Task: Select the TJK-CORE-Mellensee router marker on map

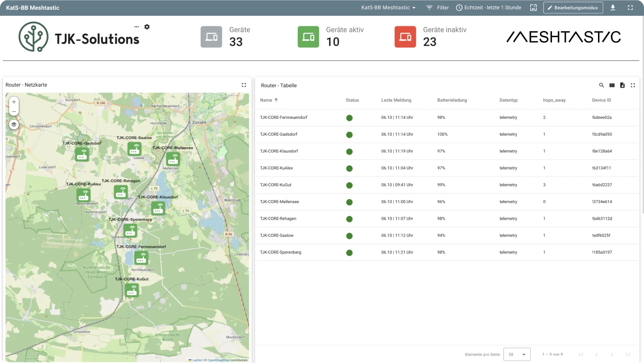Action: coord(173,158)
